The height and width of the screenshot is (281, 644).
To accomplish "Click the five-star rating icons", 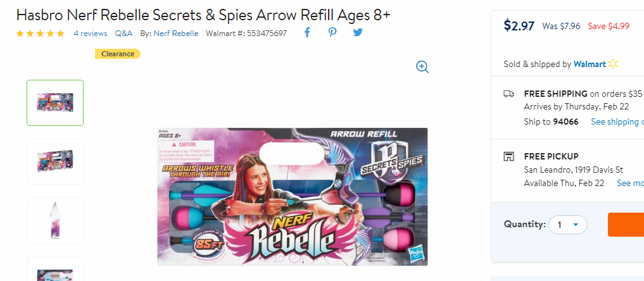I will tap(41, 34).
